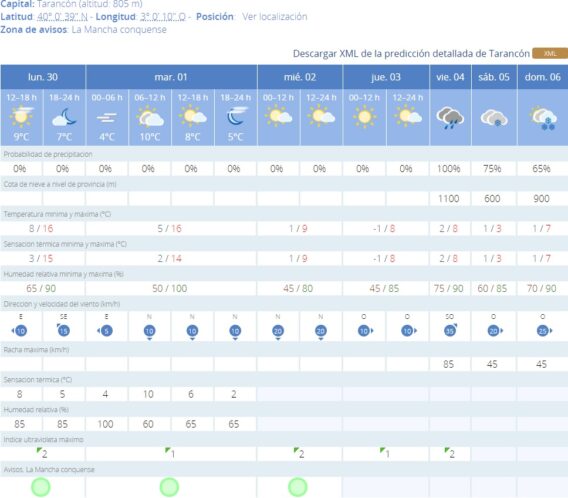The height and width of the screenshot is (498, 568).
Task: Open the Ver localización link
Action: [x=275, y=17]
